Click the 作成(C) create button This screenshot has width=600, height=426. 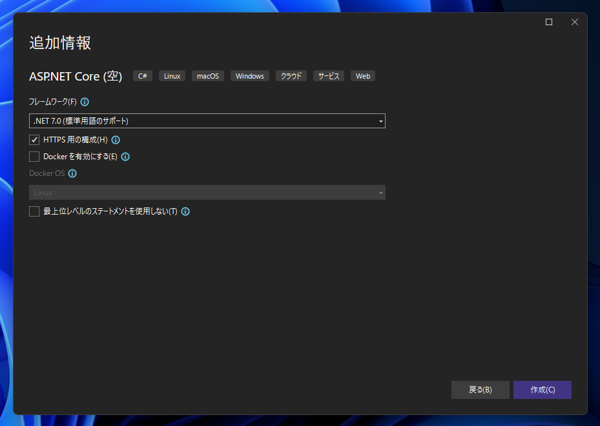543,390
